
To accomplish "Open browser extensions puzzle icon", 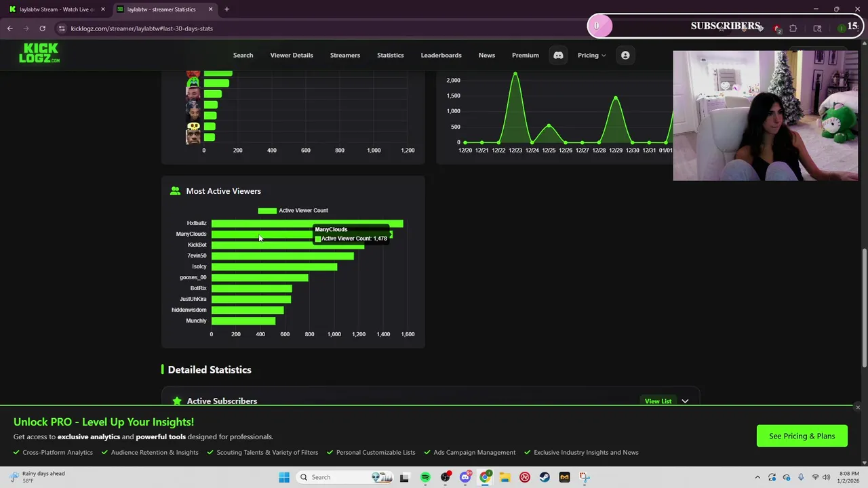I will pos(793,28).
